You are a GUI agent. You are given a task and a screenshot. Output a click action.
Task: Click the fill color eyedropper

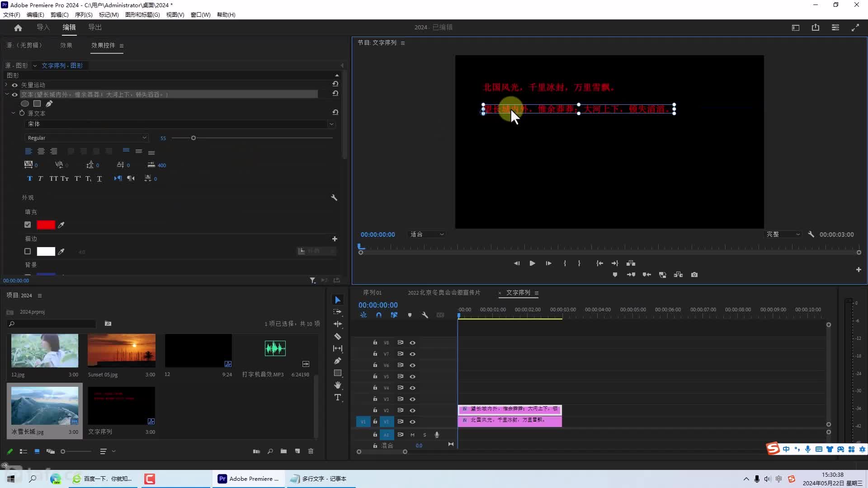pos(61,225)
